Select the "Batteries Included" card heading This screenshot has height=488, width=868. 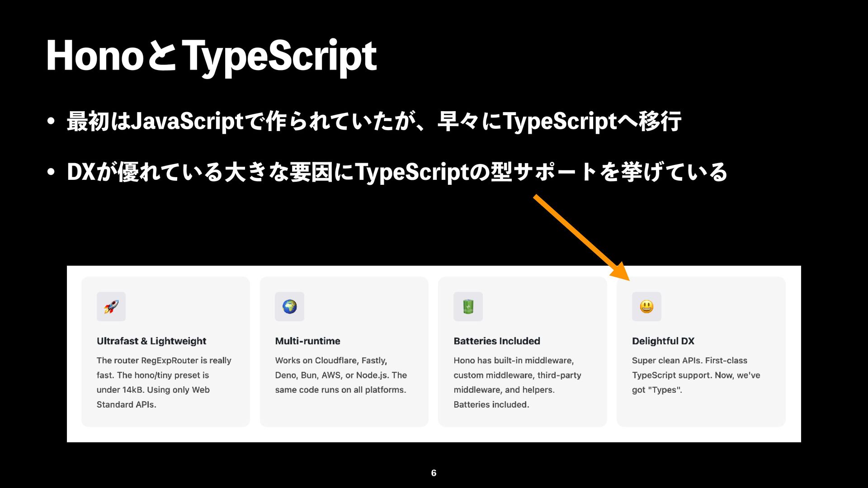[x=497, y=341]
